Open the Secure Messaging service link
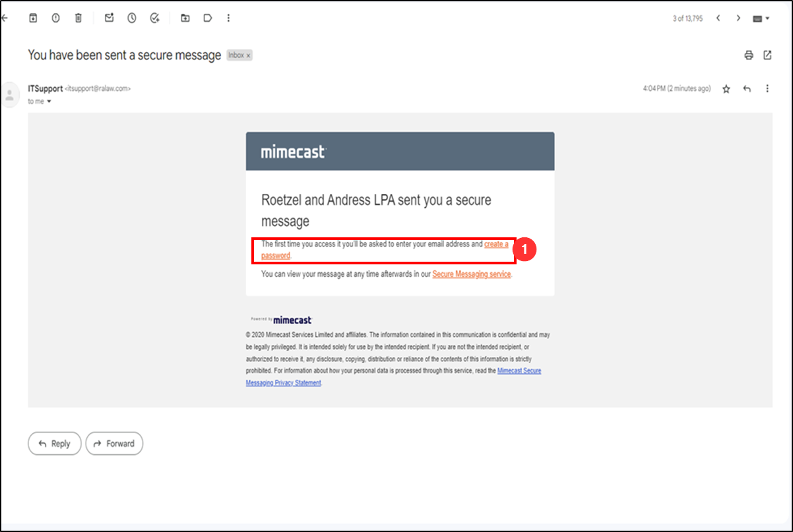The width and height of the screenshot is (793, 532). pos(472,274)
